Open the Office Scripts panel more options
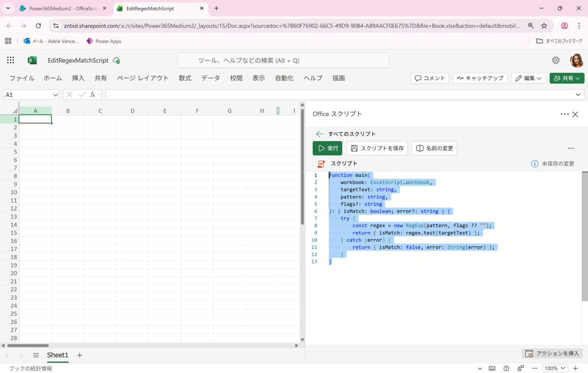The width and height of the screenshot is (588, 373). coord(564,114)
